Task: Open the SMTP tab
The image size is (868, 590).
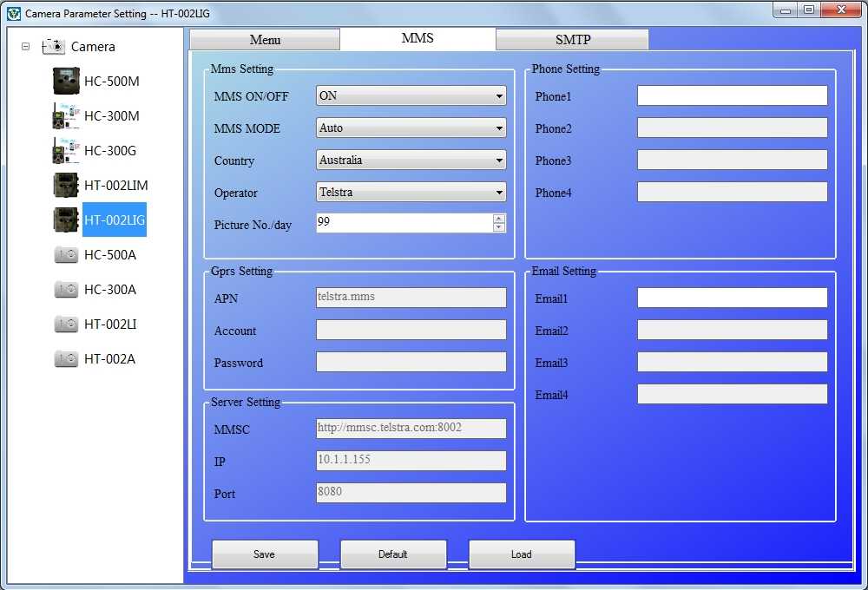Action: [x=572, y=40]
